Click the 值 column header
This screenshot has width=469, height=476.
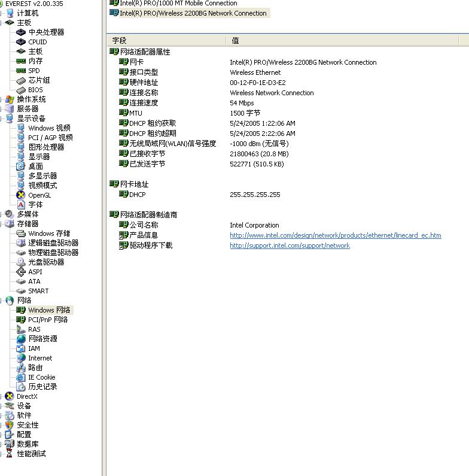tap(342, 41)
